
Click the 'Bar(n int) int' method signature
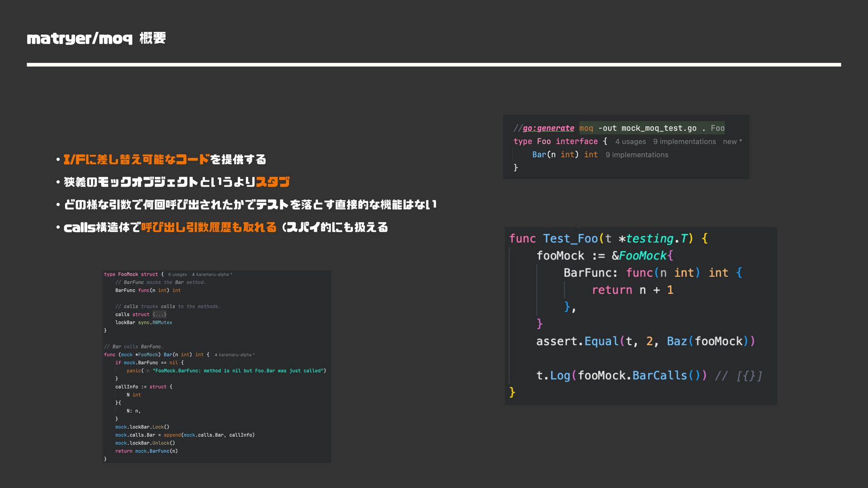[x=565, y=155]
